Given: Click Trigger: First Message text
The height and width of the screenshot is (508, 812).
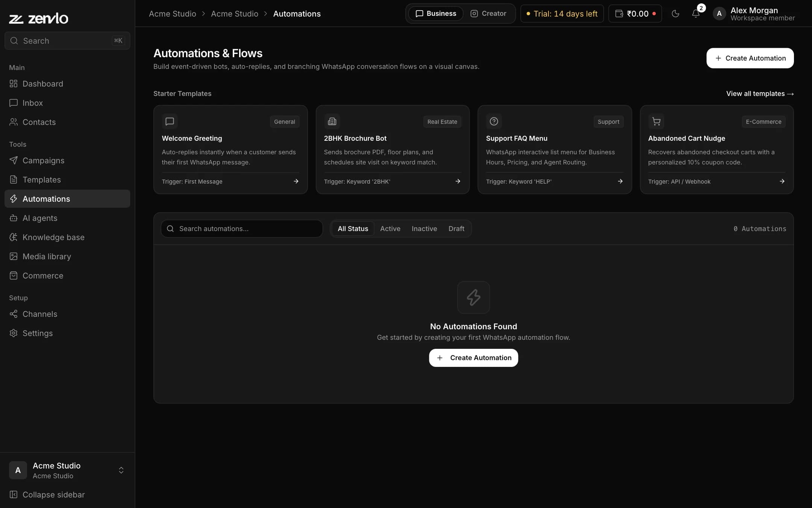Looking at the screenshot, I should click(x=192, y=181).
